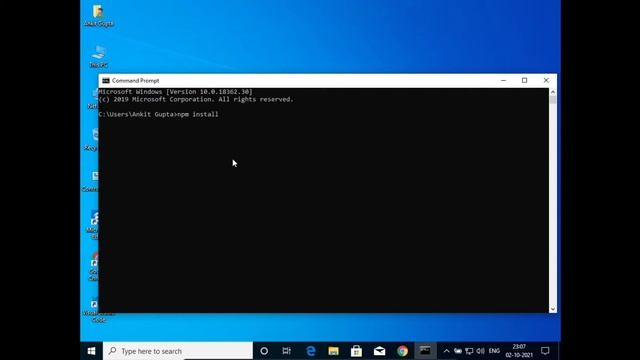Select the Command Prompt taskbar button
The image size is (640, 360).
(425, 351)
